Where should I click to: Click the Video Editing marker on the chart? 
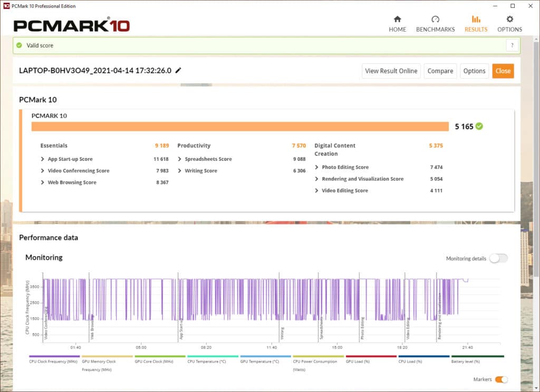(x=408, y=328)
